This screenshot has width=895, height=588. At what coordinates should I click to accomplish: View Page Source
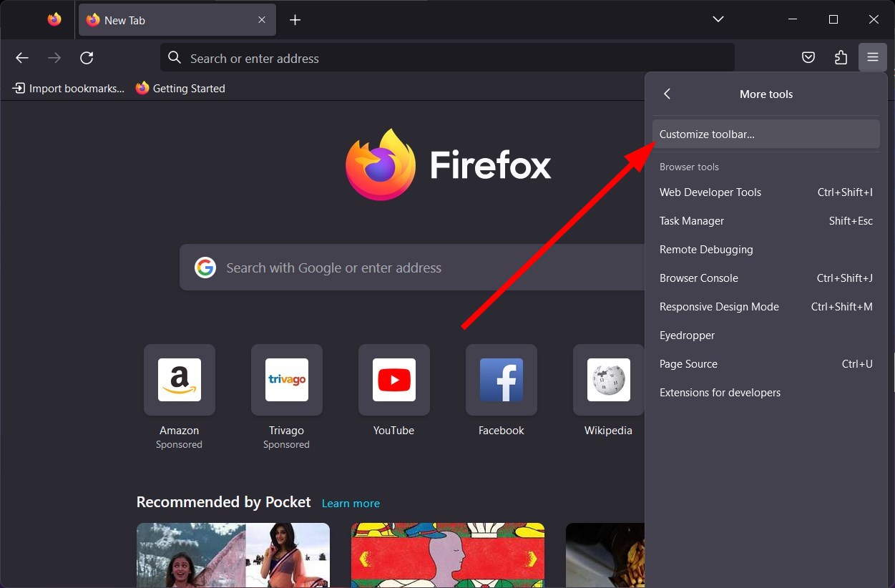[x=766, y=364]
